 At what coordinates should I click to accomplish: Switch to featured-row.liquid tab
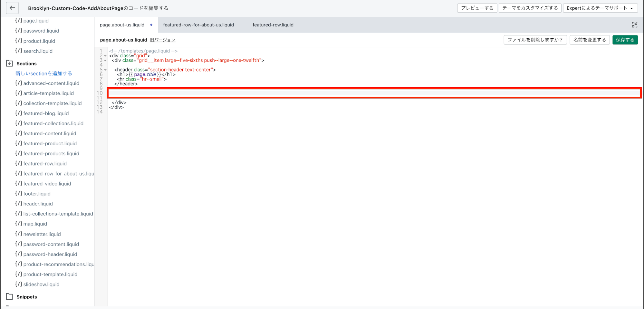pos(273,25)
